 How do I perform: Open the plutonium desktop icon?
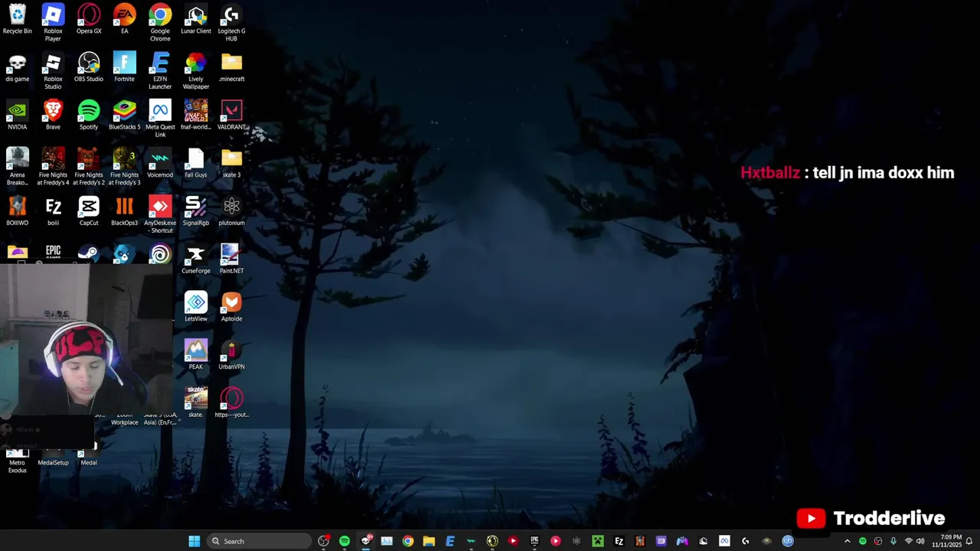231,211
